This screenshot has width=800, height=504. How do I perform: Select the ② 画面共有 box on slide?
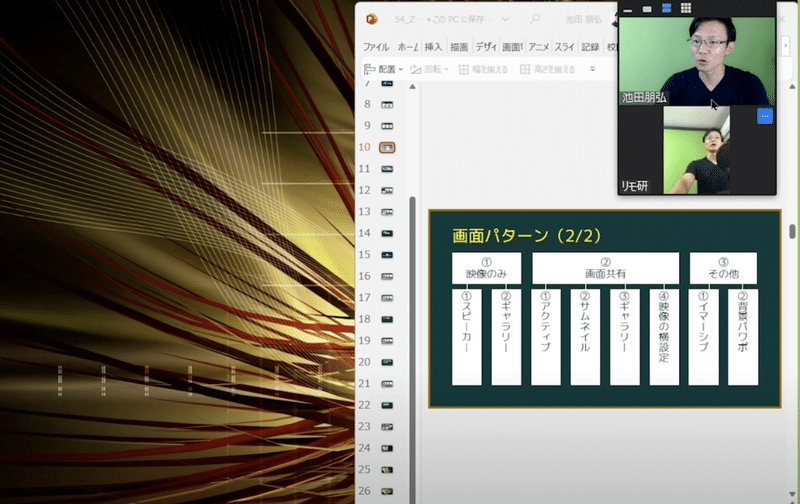coord(606,268)
